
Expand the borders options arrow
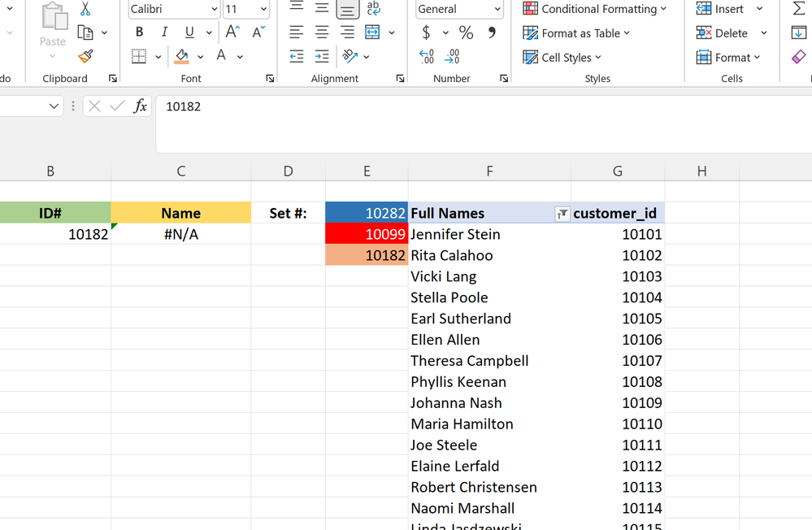click(158, 56)
